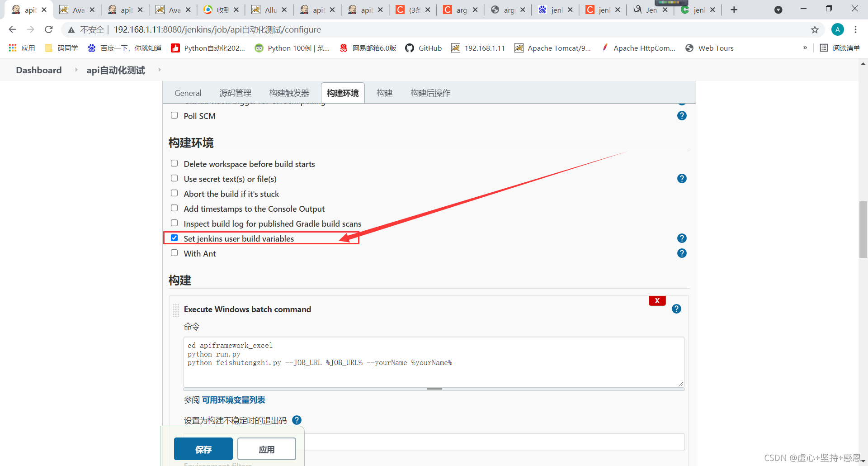Grab the batch command drag handle
The height and width of the screenshot is (466, 868).
coord(176,310)
